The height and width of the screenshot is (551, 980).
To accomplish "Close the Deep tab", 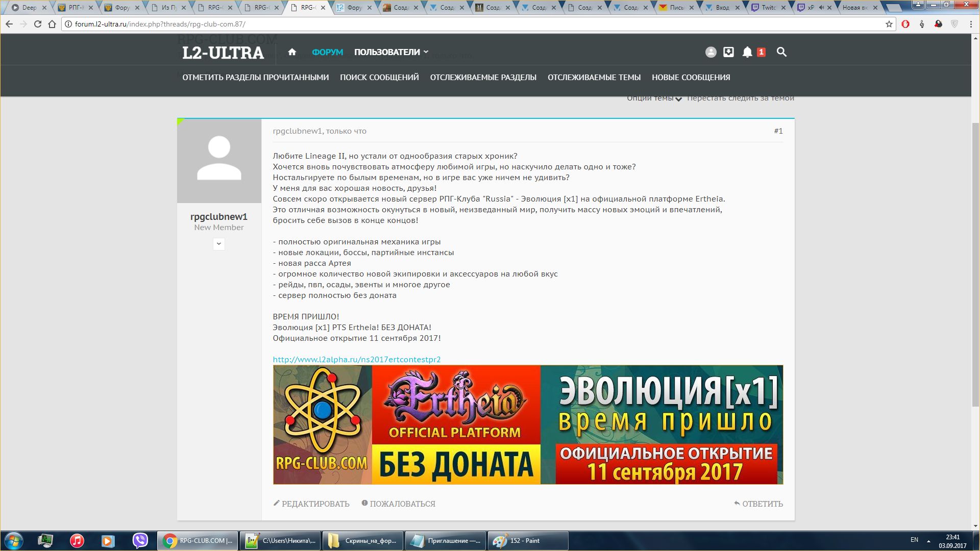I will (44, 8).
